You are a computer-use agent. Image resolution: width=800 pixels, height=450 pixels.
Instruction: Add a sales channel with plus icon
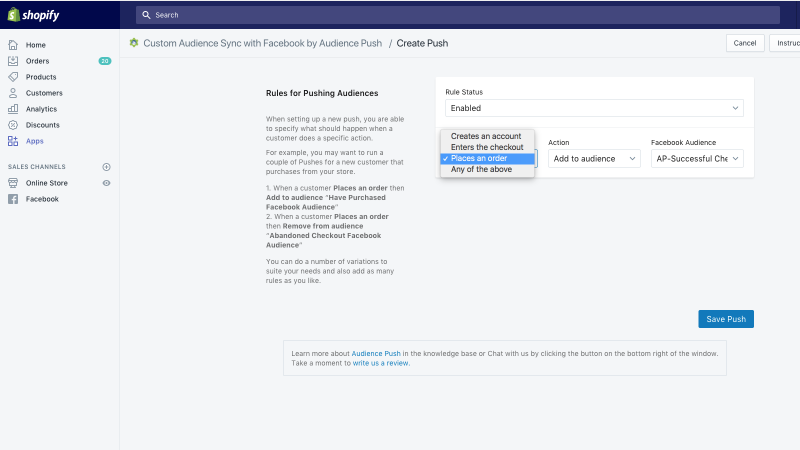point(107,167)
